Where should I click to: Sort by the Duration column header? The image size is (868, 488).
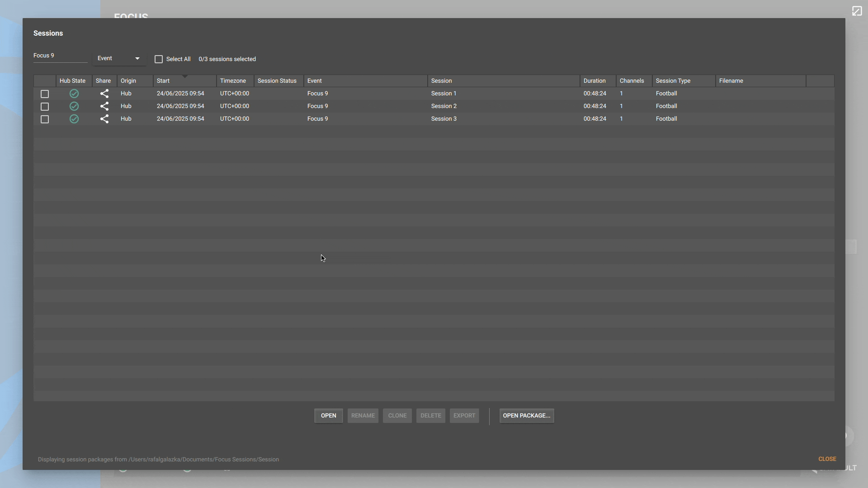click(598, 81)
